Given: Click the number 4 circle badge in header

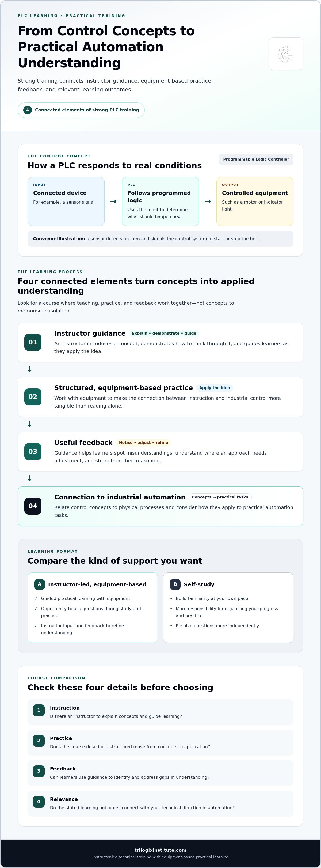Looking at the screenshot, I should (x=28, y=110).
